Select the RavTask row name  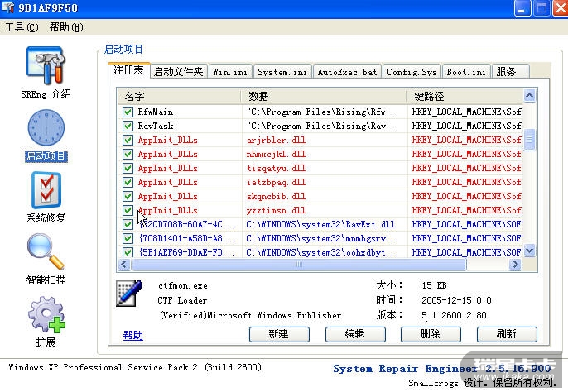(x=156, y=126)
